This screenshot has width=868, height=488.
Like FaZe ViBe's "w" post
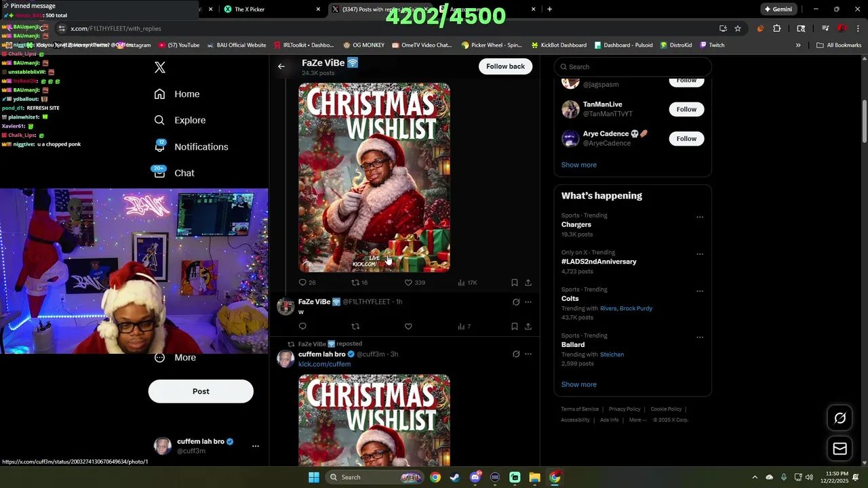[x=408, y=327]
